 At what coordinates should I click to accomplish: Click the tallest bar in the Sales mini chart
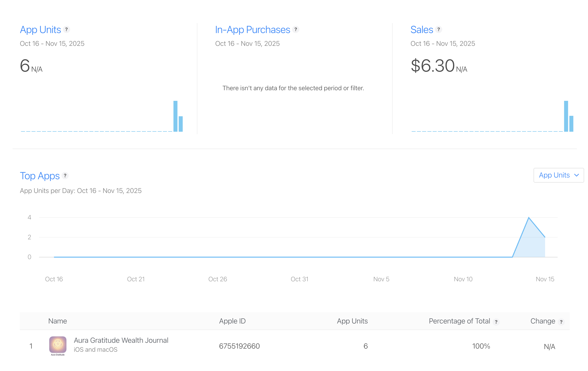(566, 116)
